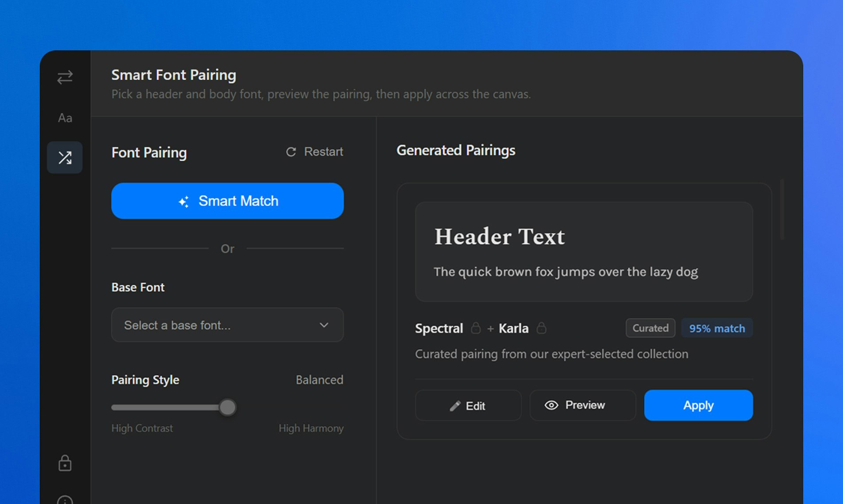This screenshot has width=843, height=504.
Task: Click the Curated badge
Action: (651, 328)
